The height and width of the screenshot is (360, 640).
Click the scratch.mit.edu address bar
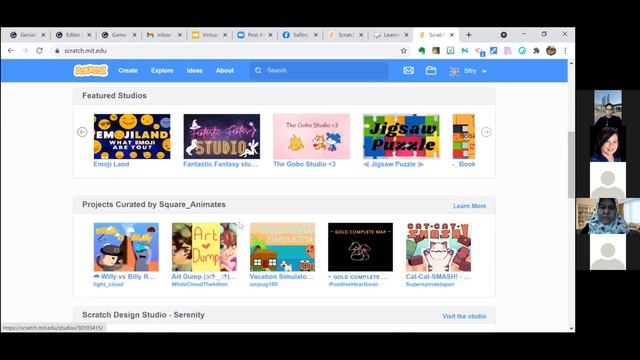point(229,51)
